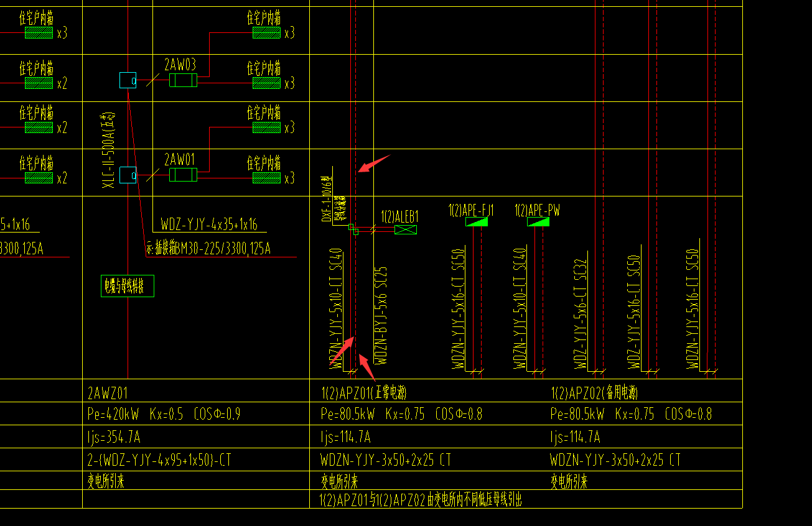Select WDZN-YJY-3x50+2x25 CT in APZ02 column
This screenshot has width=812, height=526.
pyautogui.click(x=615, y=460)
